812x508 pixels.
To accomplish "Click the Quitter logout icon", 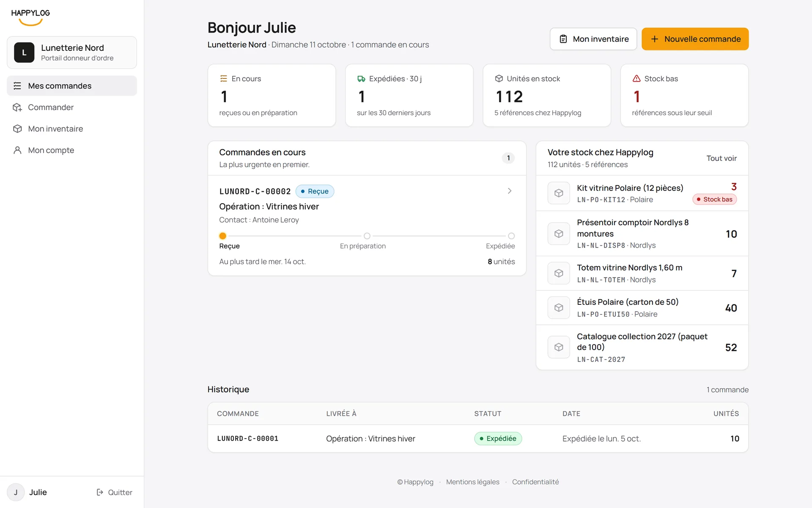I will pos(100,492).
